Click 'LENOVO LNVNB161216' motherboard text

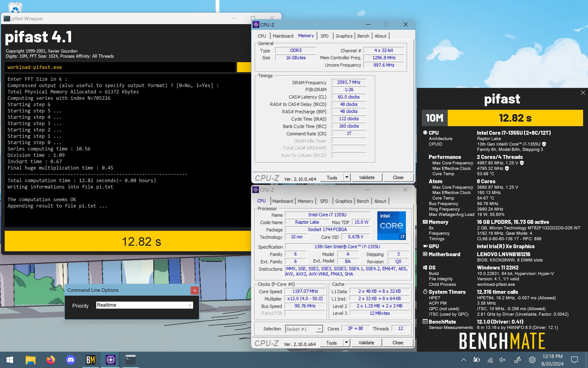point(503,254)
